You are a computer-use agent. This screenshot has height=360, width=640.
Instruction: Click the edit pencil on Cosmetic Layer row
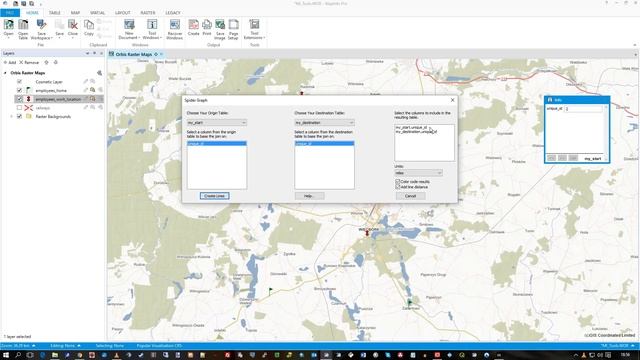point(86,82)
